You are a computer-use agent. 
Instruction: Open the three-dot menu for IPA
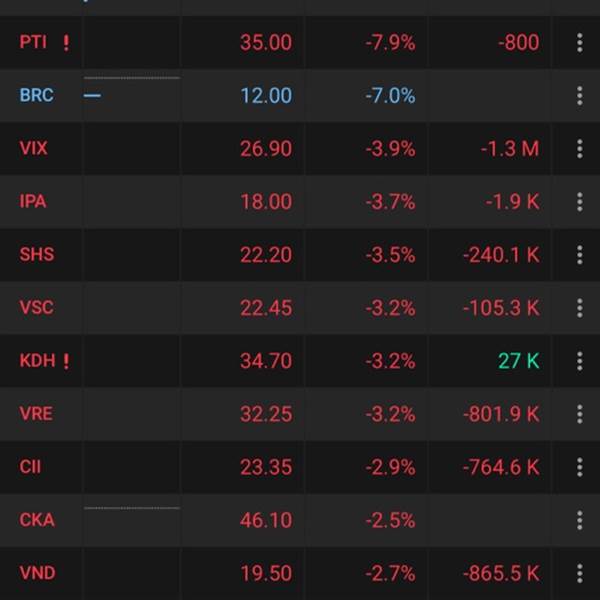579,202
